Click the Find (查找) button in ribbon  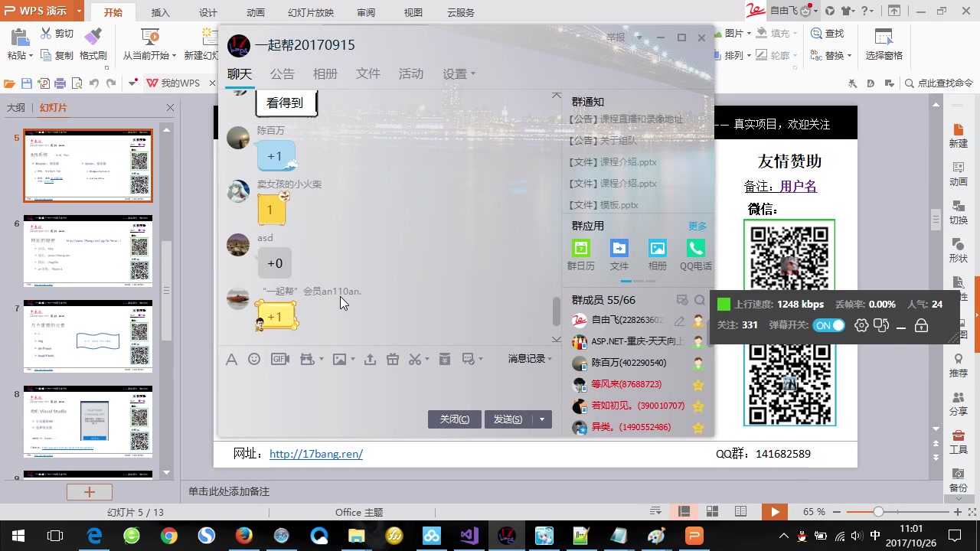828,34
